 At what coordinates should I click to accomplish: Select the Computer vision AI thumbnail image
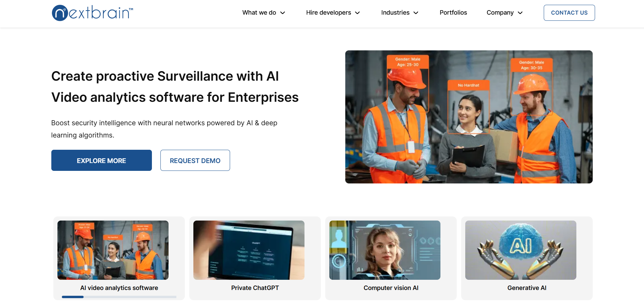coord(385,250)
